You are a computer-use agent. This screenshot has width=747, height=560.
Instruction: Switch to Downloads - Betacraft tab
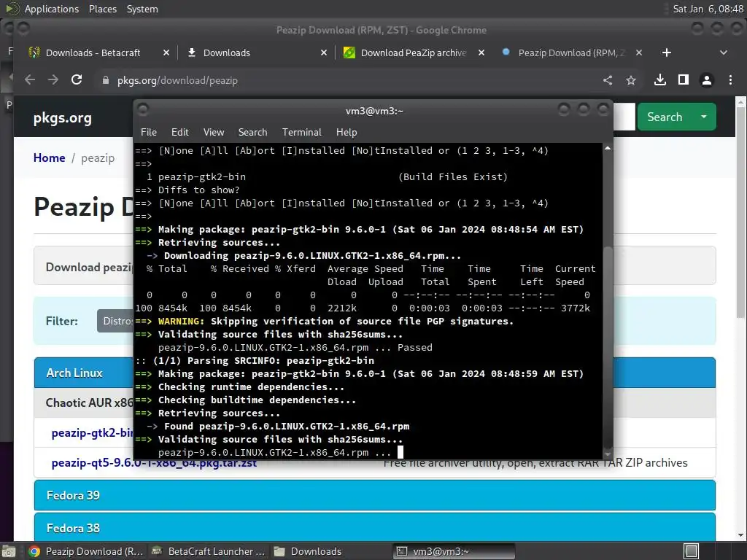tap(93, 52)
